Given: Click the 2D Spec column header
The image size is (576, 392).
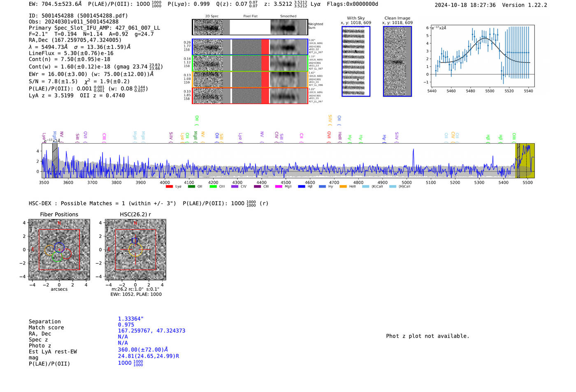Looking at the screenshot, I should click(x=212, y=16).
